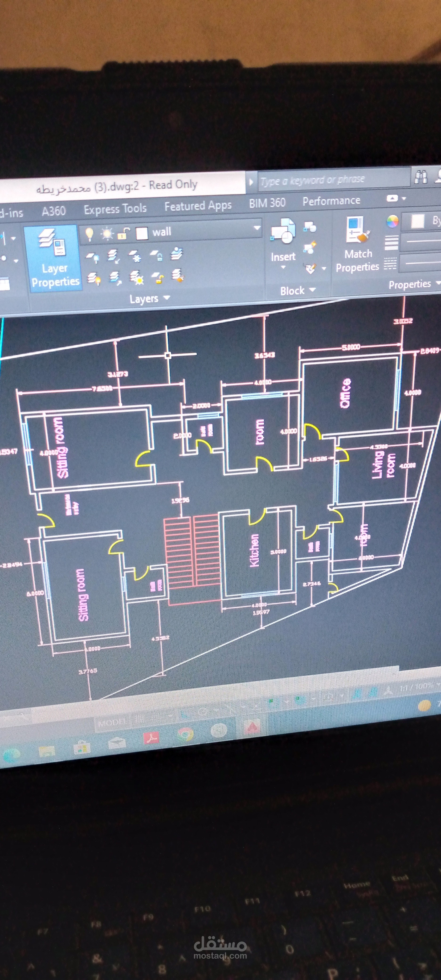Click the Make Current layer icon

(177, 254)
